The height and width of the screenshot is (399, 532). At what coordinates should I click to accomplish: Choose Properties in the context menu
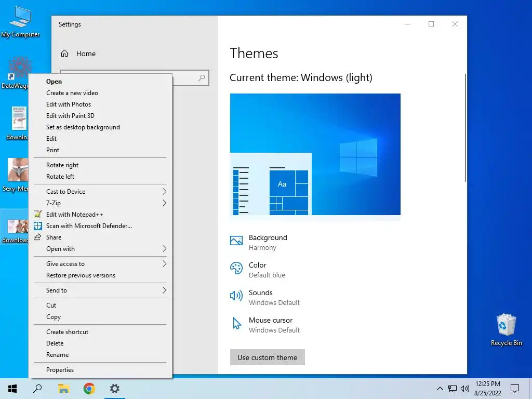[x=100, y=370]
